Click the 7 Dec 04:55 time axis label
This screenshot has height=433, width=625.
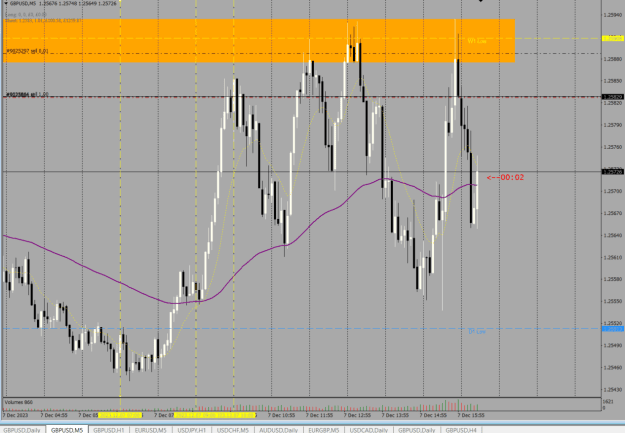(54, 415)
